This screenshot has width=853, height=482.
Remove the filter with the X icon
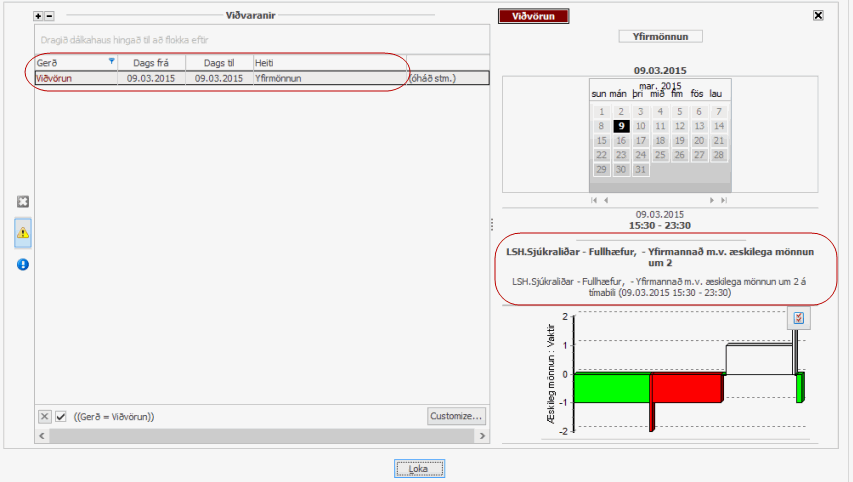coord(44,416)
